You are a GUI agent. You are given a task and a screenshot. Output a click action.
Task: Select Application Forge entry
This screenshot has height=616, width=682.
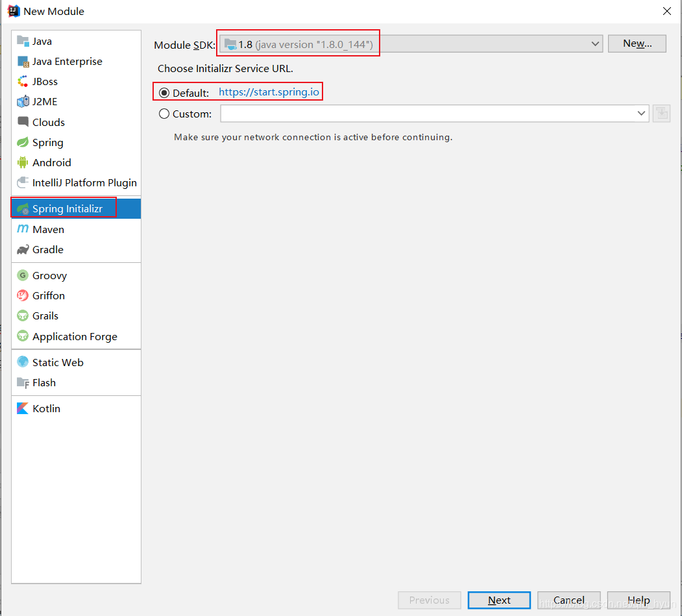pos(76,336)
